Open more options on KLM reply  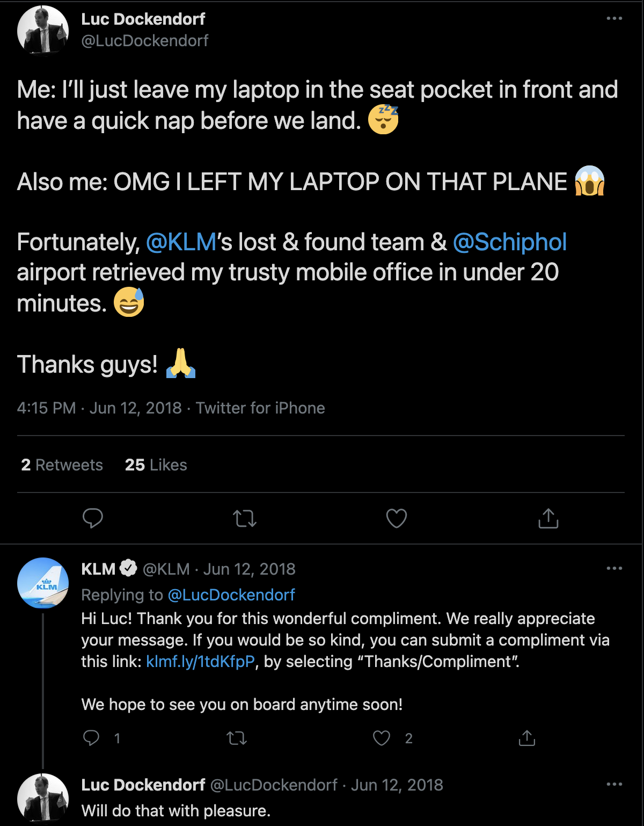pyautogui.click(x=614, y=568)
